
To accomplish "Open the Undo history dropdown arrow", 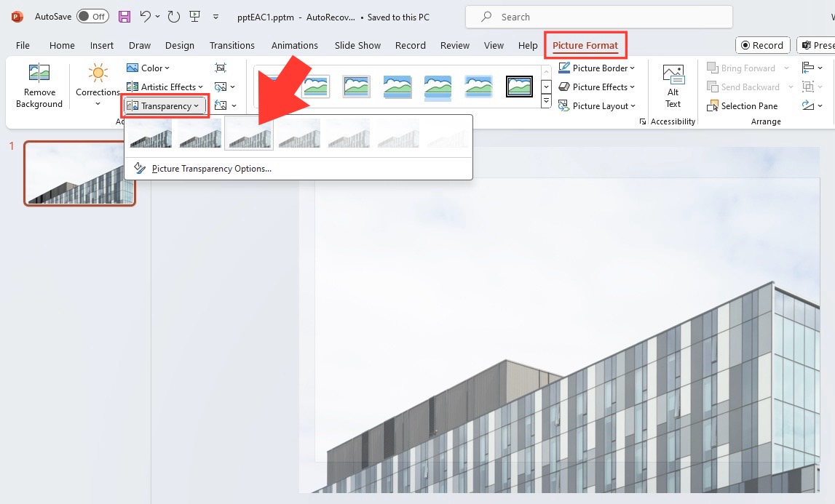I will 158,17.
